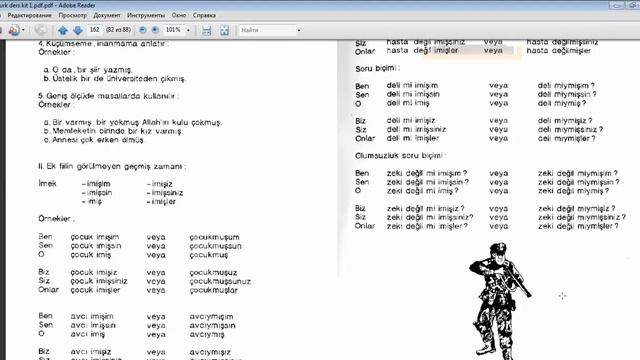Click the window title "Adobe Reader"
The width and height of the screenshot is (640, 360).
77,5
